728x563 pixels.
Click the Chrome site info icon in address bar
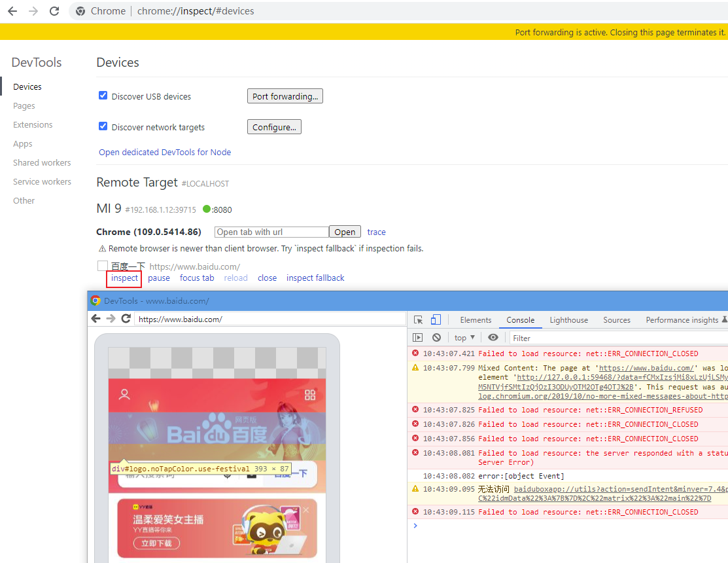pos(80,11)
